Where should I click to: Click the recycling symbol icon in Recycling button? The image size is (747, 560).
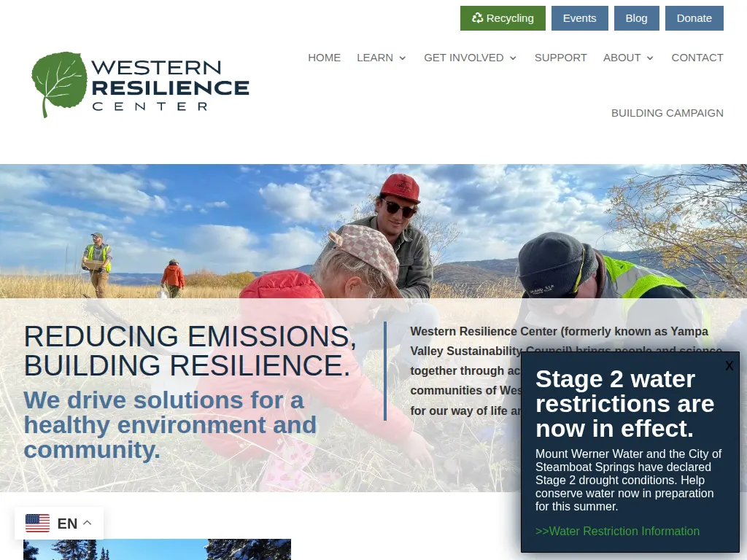(477, 18)
